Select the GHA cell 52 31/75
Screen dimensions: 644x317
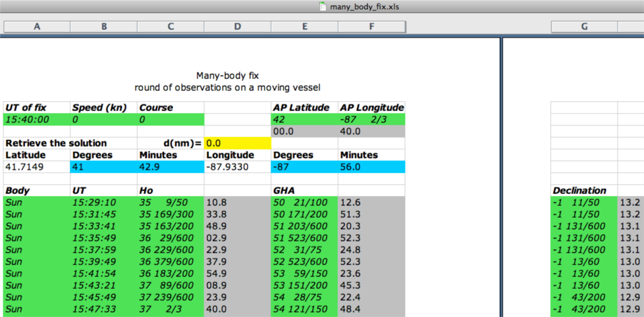click(x=304, y=250)
